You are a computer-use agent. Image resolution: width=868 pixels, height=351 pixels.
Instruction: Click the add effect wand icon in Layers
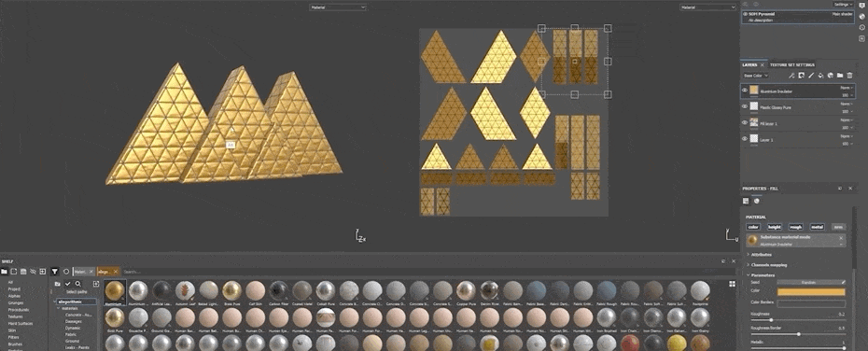click(791, 76)
